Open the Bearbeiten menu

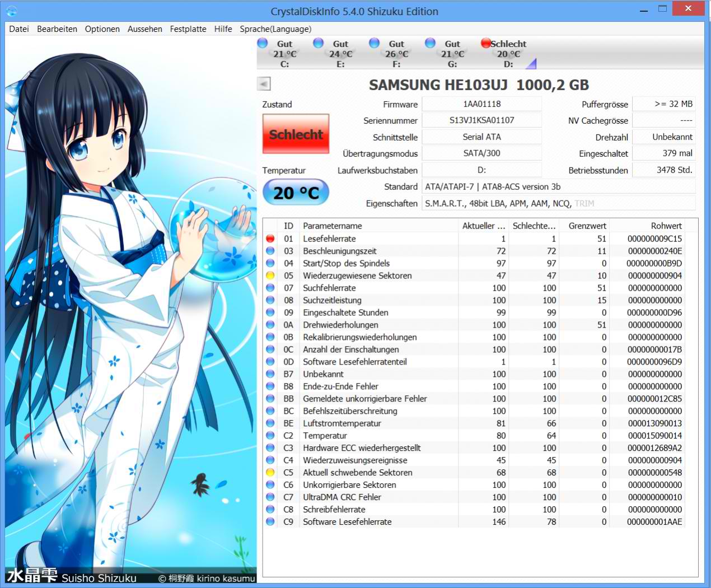tap(57, 29)
